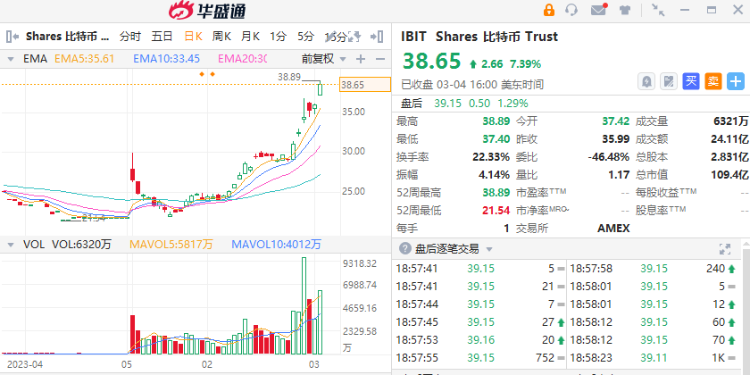
Task: Collapse the VOL indicator triangle
Action: click(11, 245)
